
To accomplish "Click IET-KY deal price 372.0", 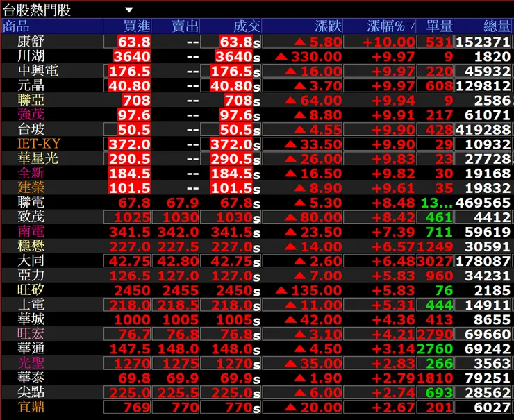I will 232,144.
